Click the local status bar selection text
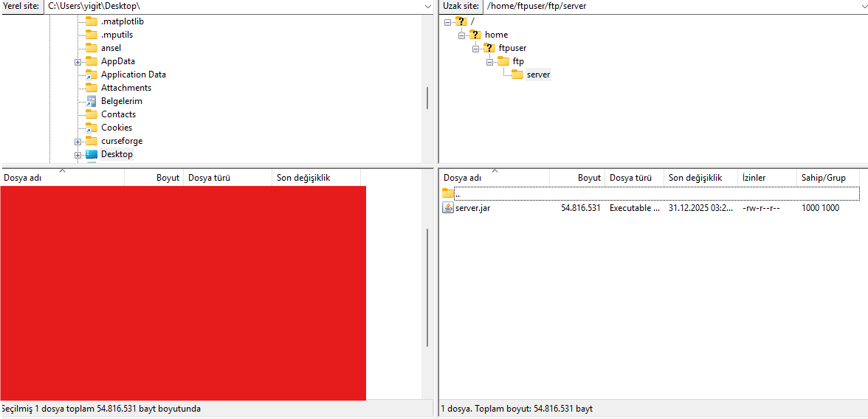 (100, 409)
